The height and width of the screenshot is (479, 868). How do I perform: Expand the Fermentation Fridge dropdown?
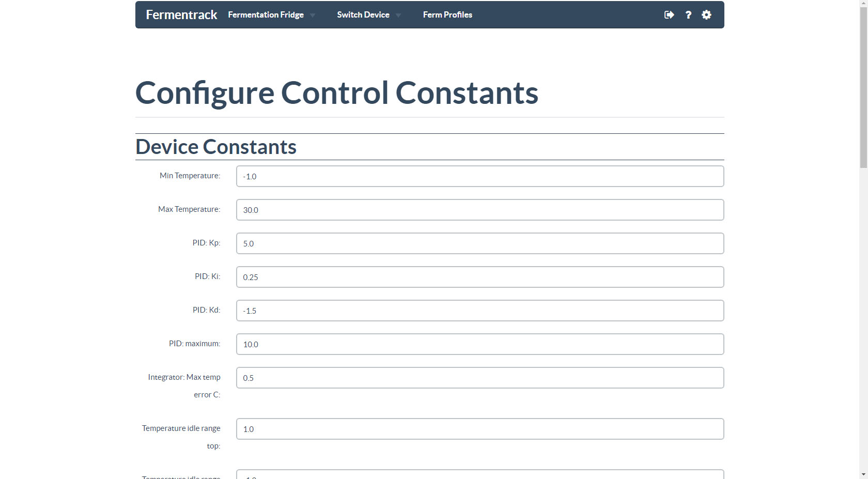tap(272, 15)
